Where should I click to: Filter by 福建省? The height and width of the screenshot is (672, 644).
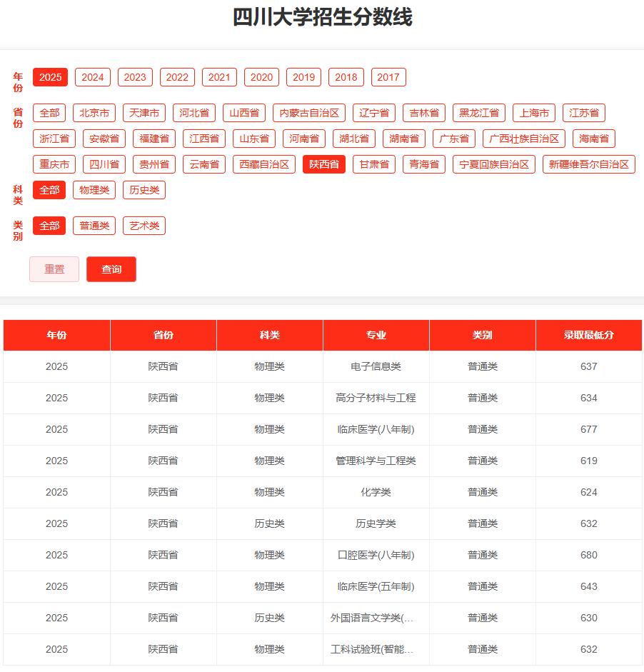point(154,139)
